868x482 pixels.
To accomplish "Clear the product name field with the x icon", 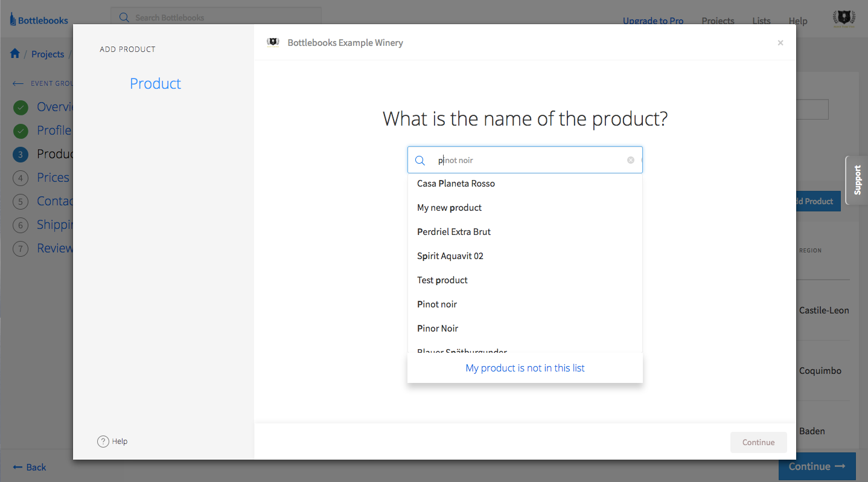I will click(x=631, y=160).
